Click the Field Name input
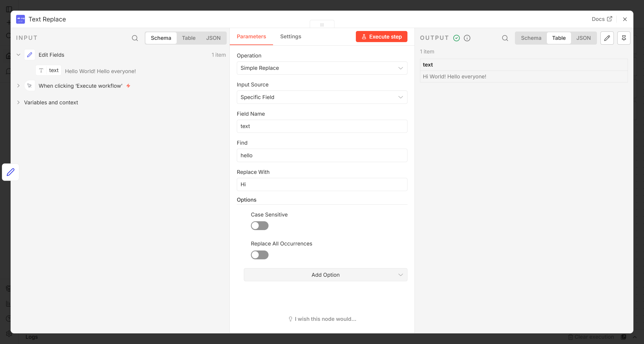Screen dimensions: 644x344 [322, 126]
